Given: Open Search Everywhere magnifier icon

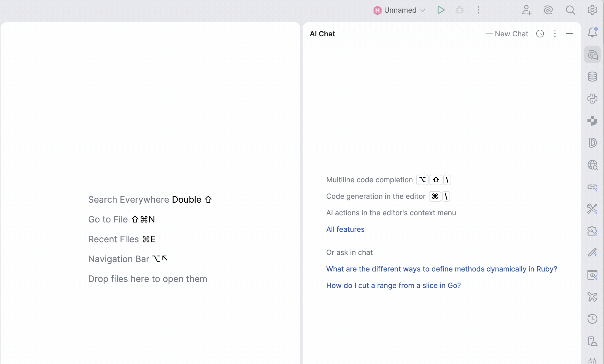Looking at the screenshot, I should (x=570, y=10).
